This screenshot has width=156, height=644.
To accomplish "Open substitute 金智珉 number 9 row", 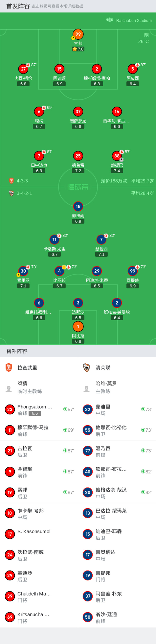I will pyautogui.click(x=39, y=472).
